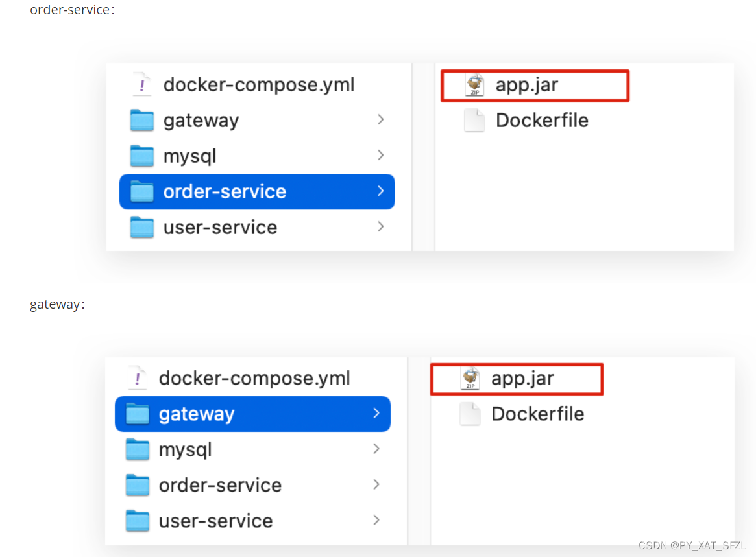Click the Dockerfile file icon in gateway panel
This screenshot has width=756, height=557.
(470, 414)
